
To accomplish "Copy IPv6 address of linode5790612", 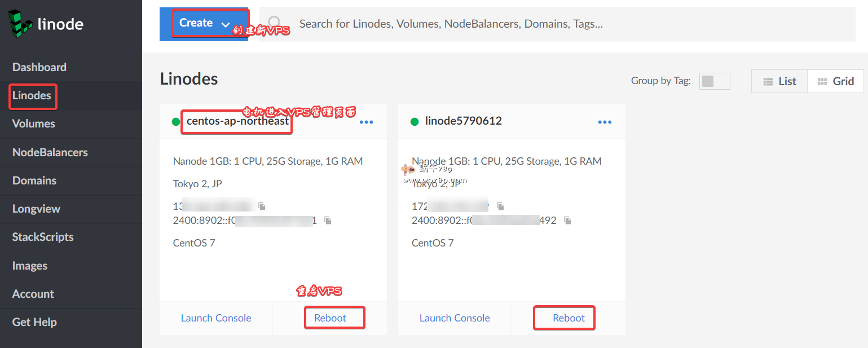I will pos(568,221).
